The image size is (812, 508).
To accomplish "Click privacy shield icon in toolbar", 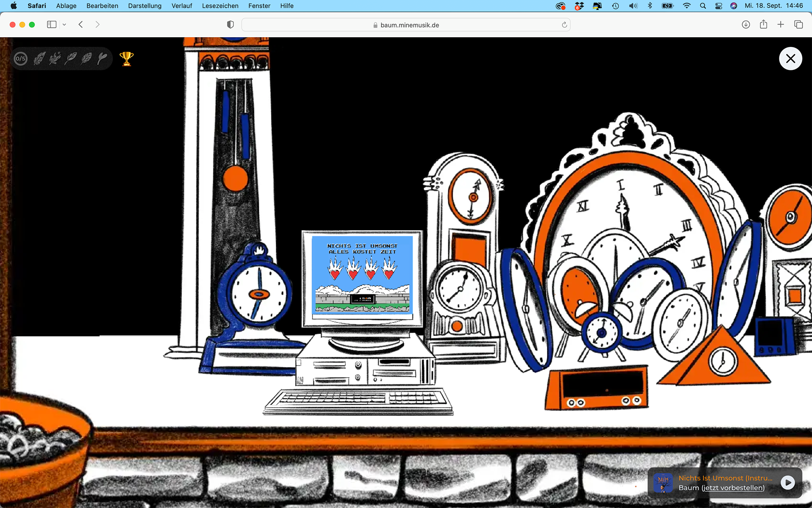I will click(230, 25).
